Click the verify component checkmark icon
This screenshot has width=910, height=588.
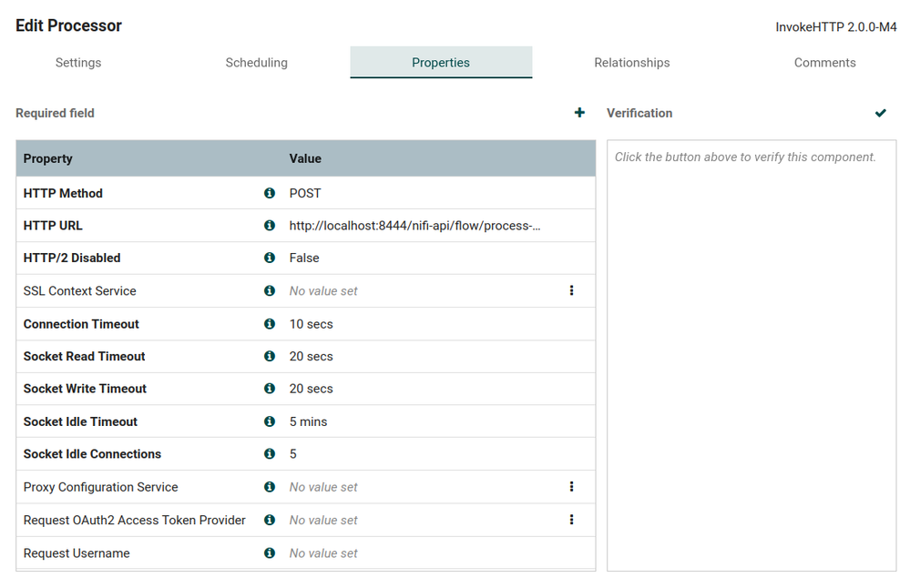pos(881,113)
